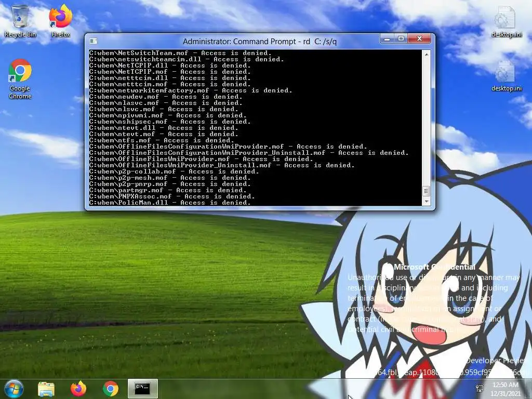532x399 pixels.
Task: Click the line "C:wbem\NetSwitchTeam.mof - Access is denied."
Action: point(180,53)
